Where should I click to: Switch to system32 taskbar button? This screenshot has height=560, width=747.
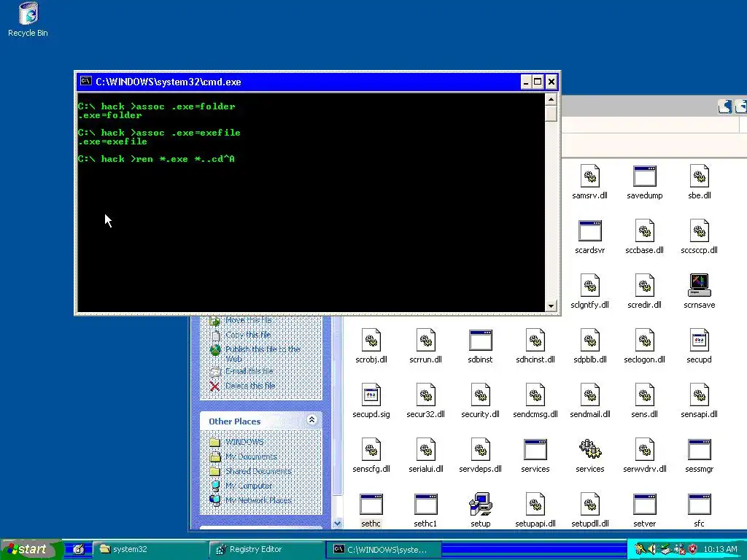(x=150, y=549)
